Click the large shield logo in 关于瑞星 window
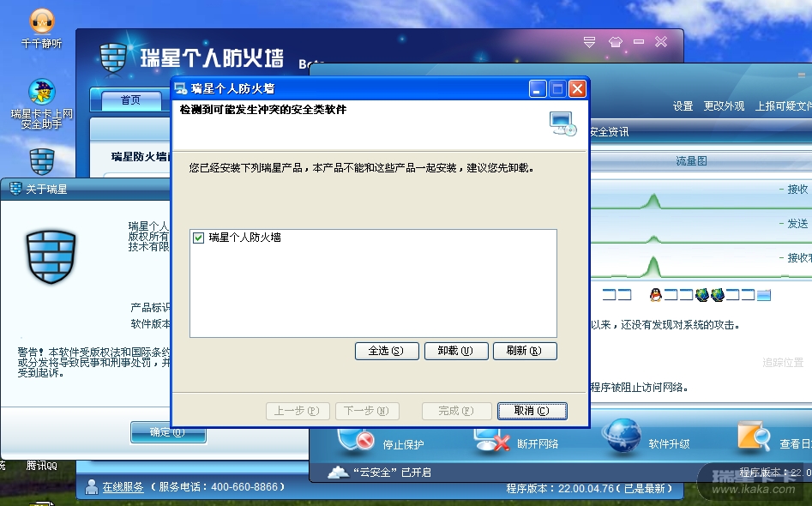812x506 pixels. tap(51, 256)
